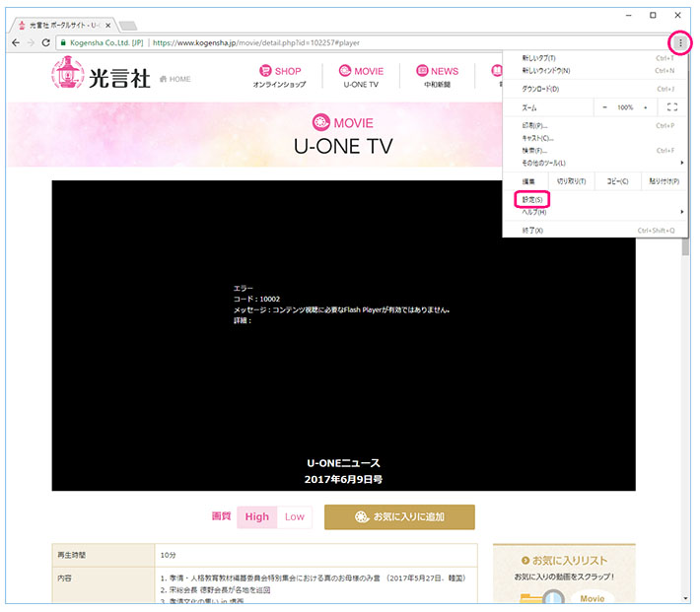Click the U-ONE TV banner title
This screenshot has width=700, height=612.
click(x=343, y=146)
